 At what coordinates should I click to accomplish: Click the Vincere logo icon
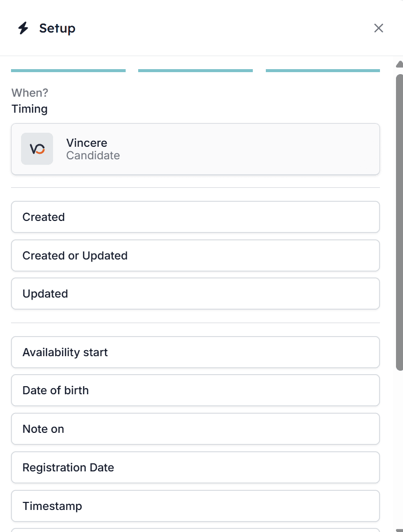pyautogui.click(x=37, y=149)
